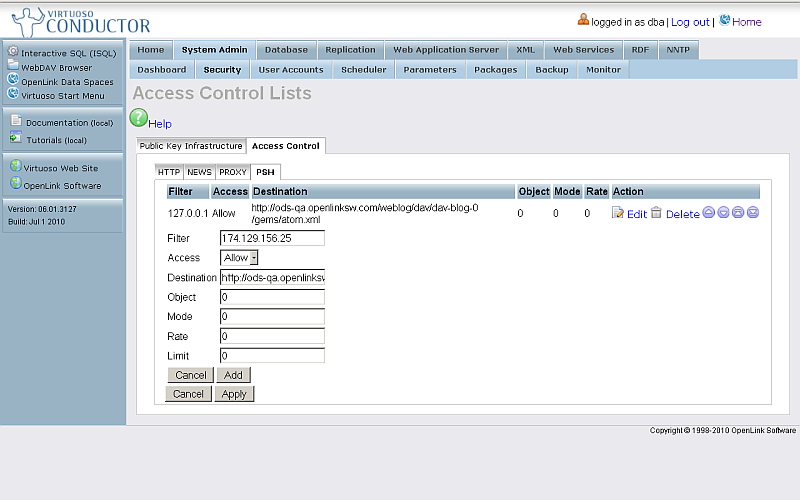Click the Add button

(233, 375)
